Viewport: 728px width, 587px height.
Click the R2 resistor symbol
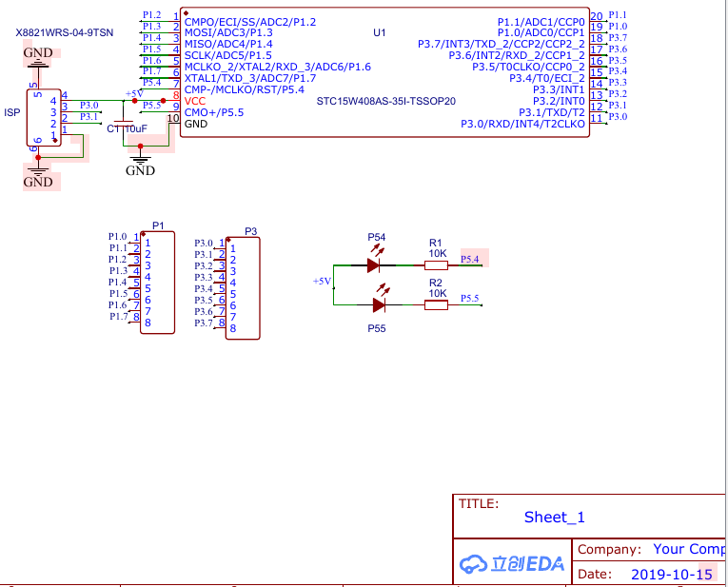(436, 304)
